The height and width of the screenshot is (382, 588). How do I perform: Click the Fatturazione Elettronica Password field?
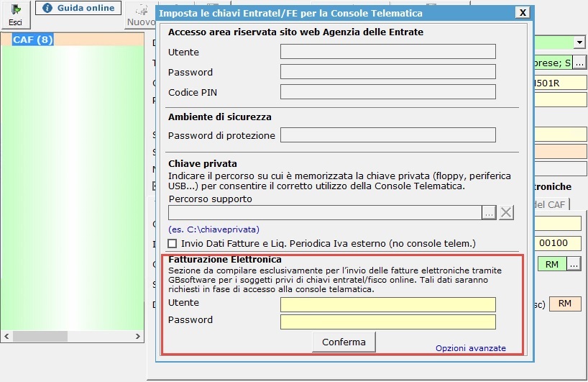(387, 322)
